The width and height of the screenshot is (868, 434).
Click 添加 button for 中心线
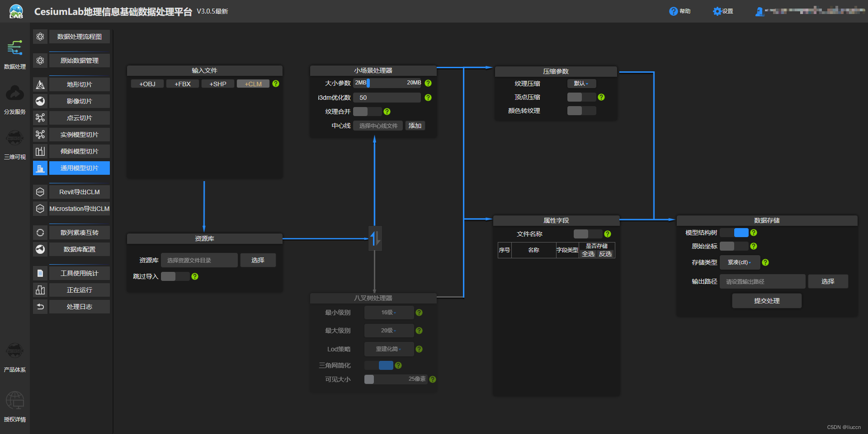[415, 126]
